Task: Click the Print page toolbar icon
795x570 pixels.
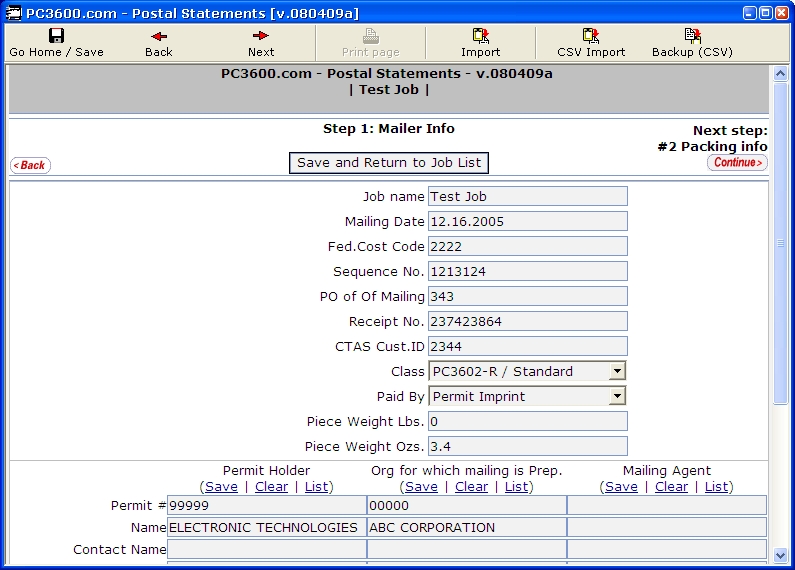Action: (x=371, y=35)
